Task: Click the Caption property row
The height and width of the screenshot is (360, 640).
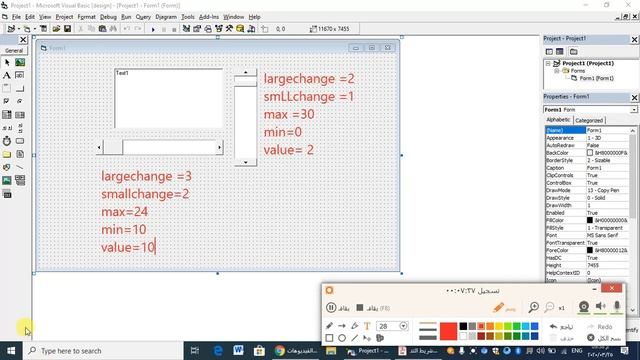Action: point(587,168)
